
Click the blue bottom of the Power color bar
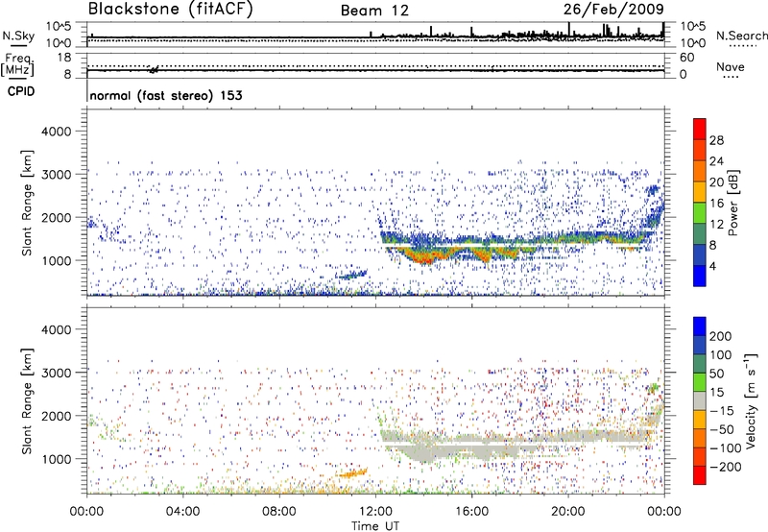pyautogui.click(x=700, y=277)
